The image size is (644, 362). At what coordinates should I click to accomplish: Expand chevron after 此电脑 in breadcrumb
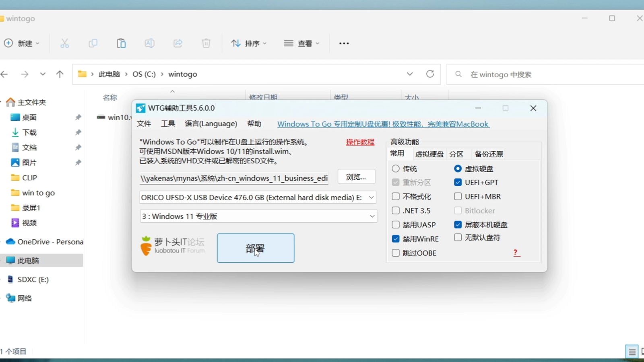click(x=126, y=74)
